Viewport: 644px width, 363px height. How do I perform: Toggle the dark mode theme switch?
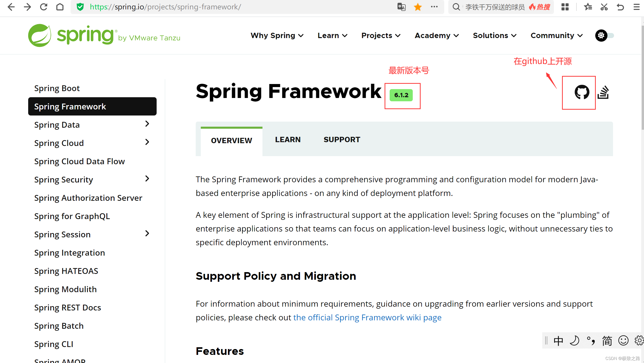pyautogui.click(x=605, y=36)
